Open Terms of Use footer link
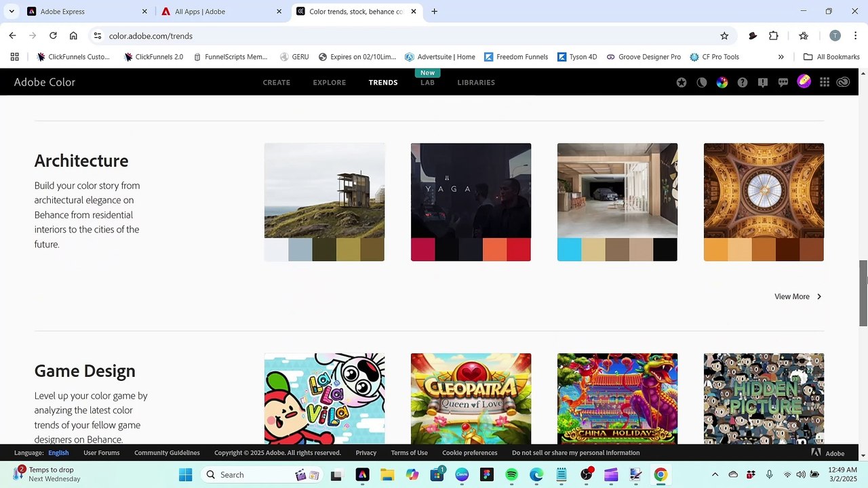Screen dimensions: 868x488 pyautogui.click(x=409, y=453)
